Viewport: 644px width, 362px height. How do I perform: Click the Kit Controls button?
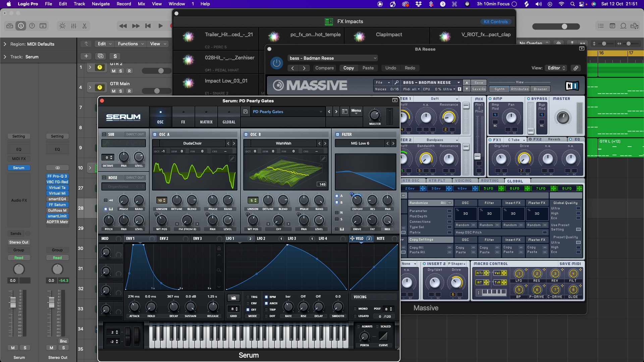pyautogui.click(x=495, y=21)
